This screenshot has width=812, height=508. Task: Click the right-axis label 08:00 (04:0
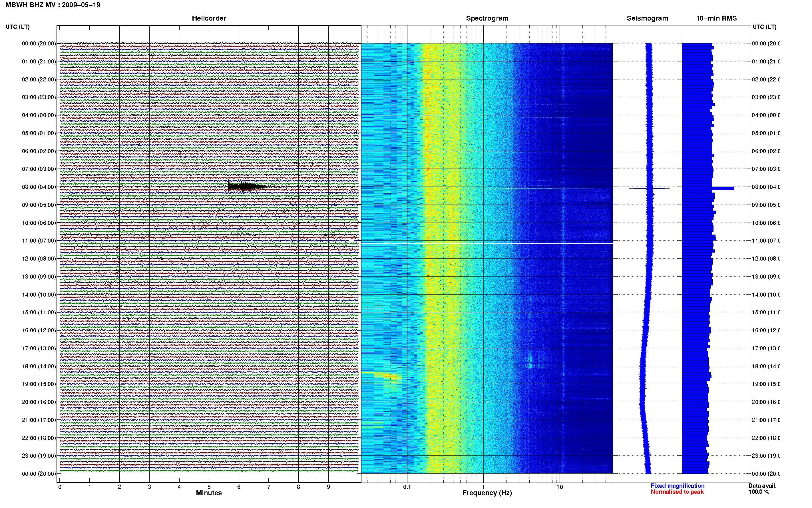click(766, 187)
